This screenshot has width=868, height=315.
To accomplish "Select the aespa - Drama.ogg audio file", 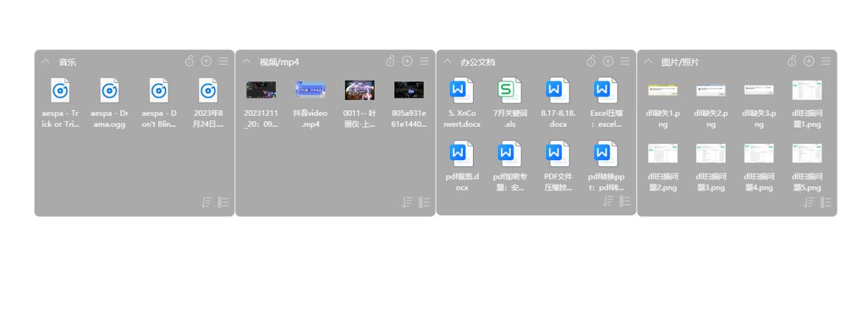I will pos(110,91).
